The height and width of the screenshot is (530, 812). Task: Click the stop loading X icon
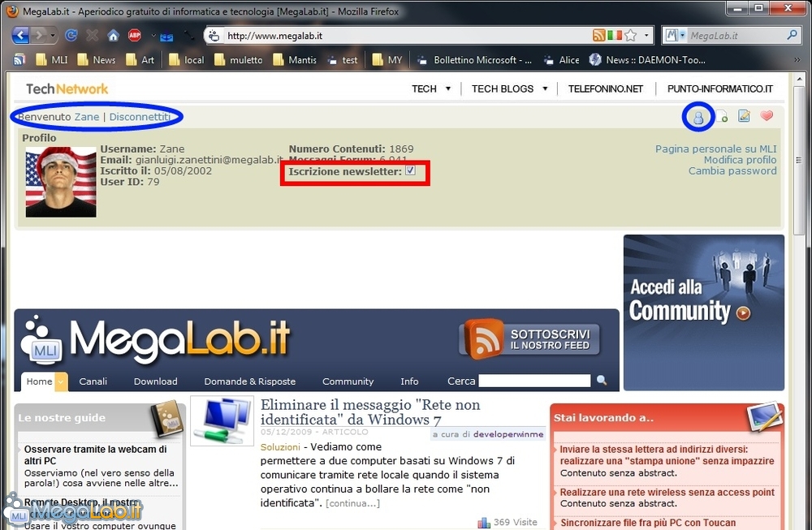(x=93, y=35)
